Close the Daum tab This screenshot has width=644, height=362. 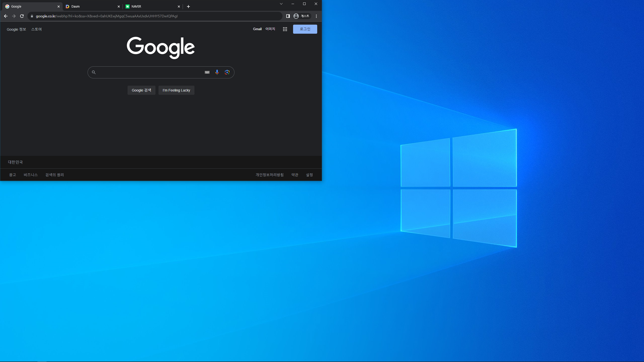119,7
